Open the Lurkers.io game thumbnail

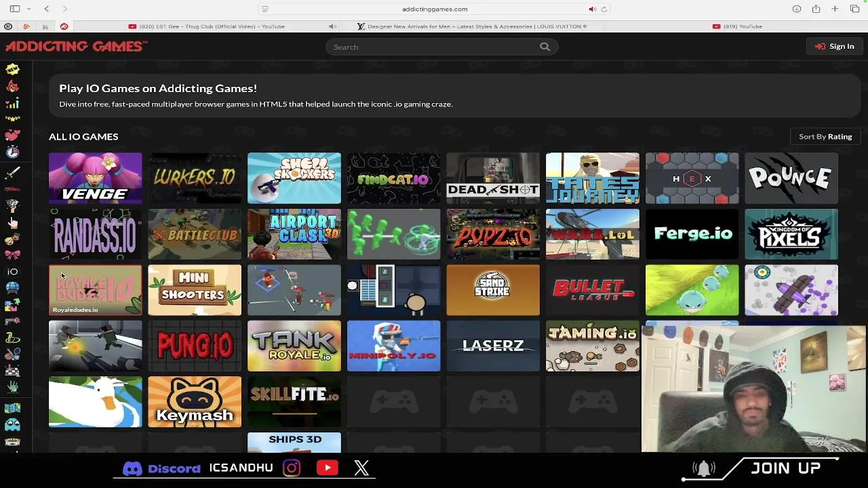click(x=195, y=178)
